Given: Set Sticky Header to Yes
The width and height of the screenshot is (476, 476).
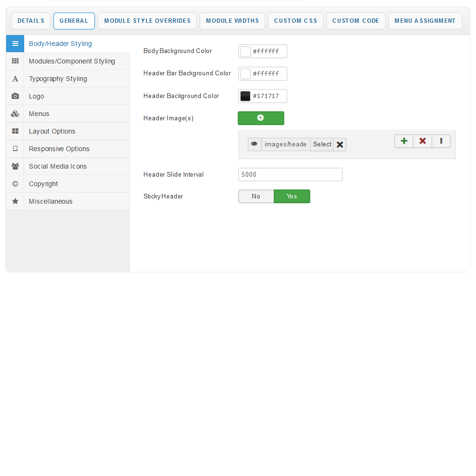Looking at the screenshot, I should (292, 197).
